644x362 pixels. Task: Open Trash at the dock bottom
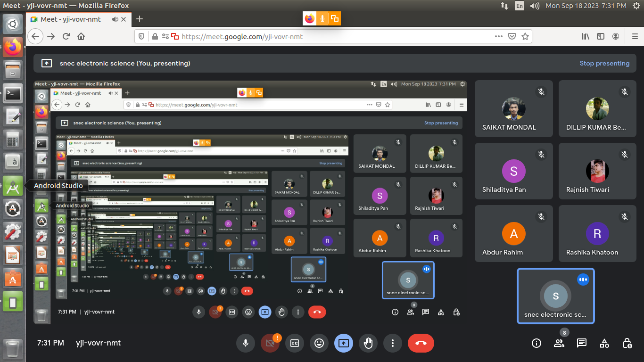[x=13, y=349]
